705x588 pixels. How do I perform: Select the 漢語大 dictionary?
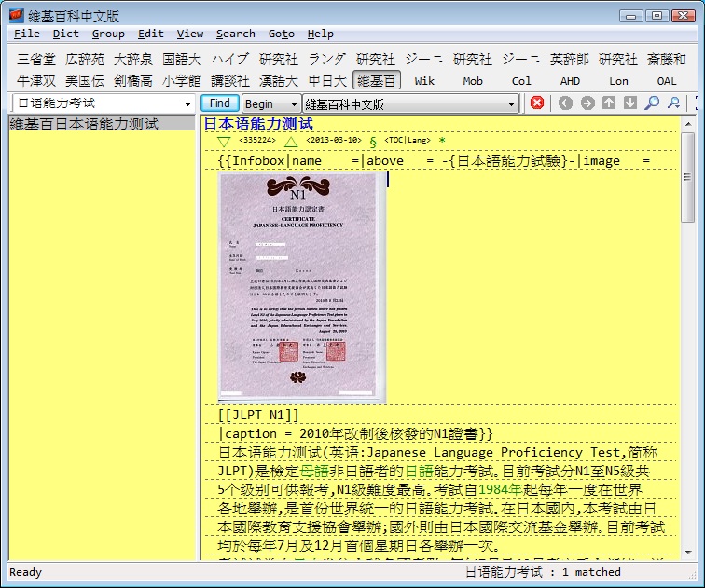point(279,81)
